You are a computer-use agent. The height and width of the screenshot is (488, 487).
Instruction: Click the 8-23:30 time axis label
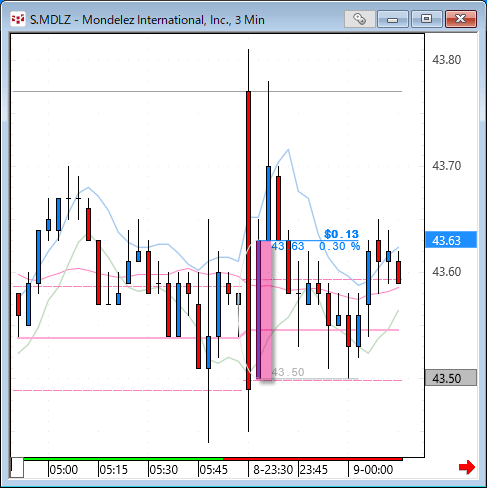pyautogui.click(x=273, y=470)
